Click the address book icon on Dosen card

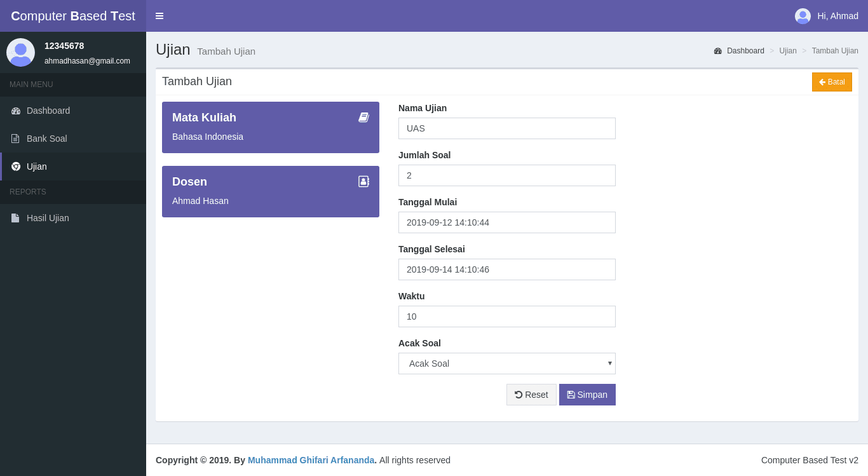point(363,182)
